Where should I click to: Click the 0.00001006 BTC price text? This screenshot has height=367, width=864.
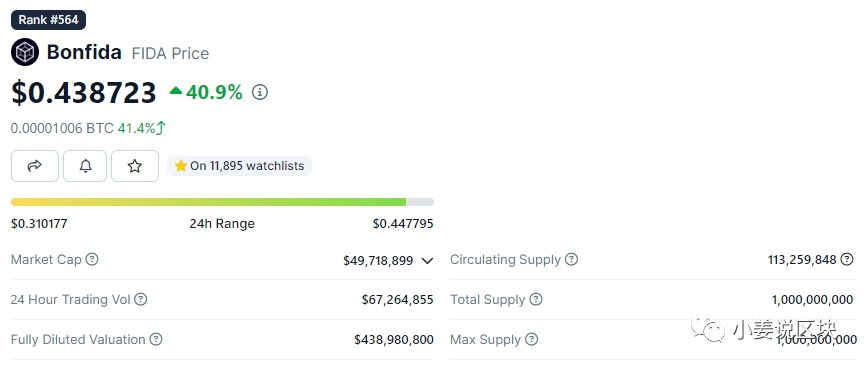click(62, 128)
